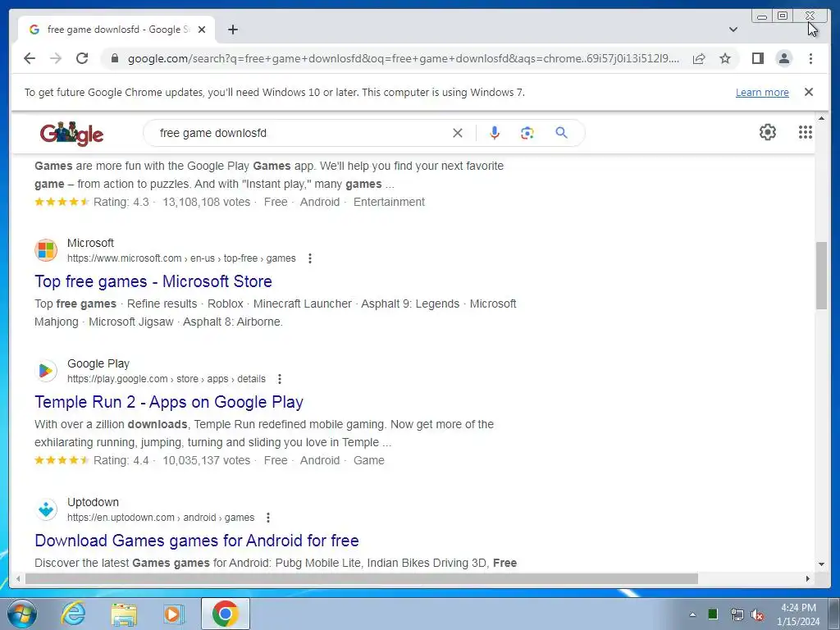Viewport: 840px width, 630px height.
Task: Click the vertical scrollbar thumb
Action: point(821,276)
